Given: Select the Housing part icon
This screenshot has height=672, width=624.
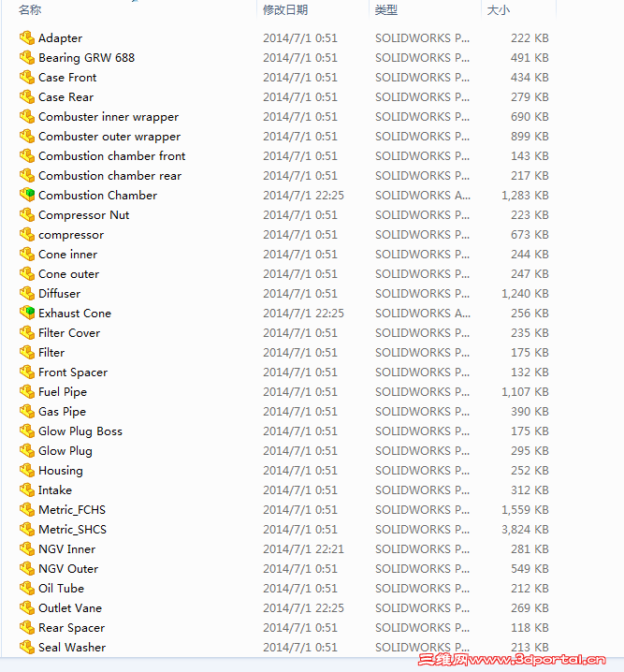Looking at the screenshot, I should tap(27, 471).
